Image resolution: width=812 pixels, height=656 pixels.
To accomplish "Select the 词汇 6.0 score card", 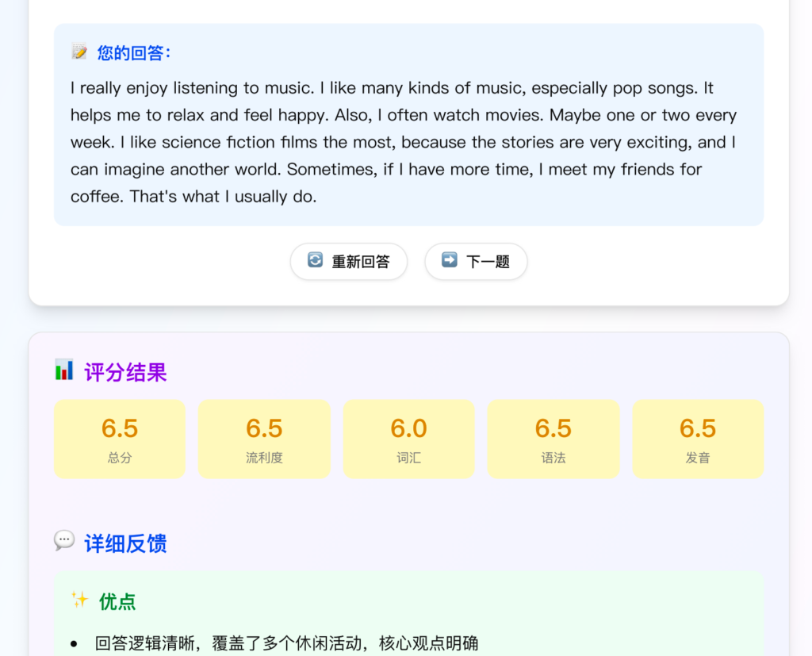I will point(408,439).
